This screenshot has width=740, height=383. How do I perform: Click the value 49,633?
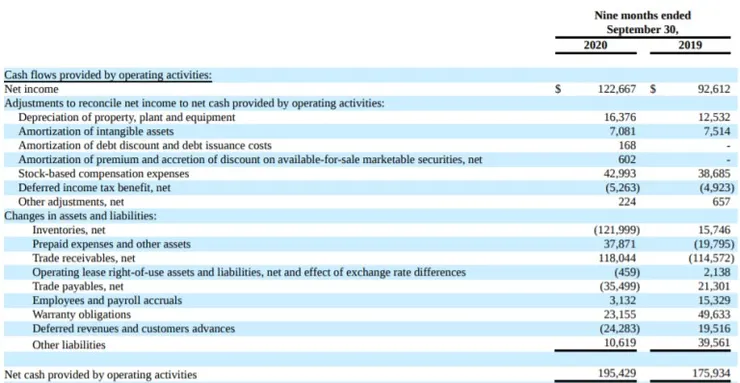tap(715, 314)
